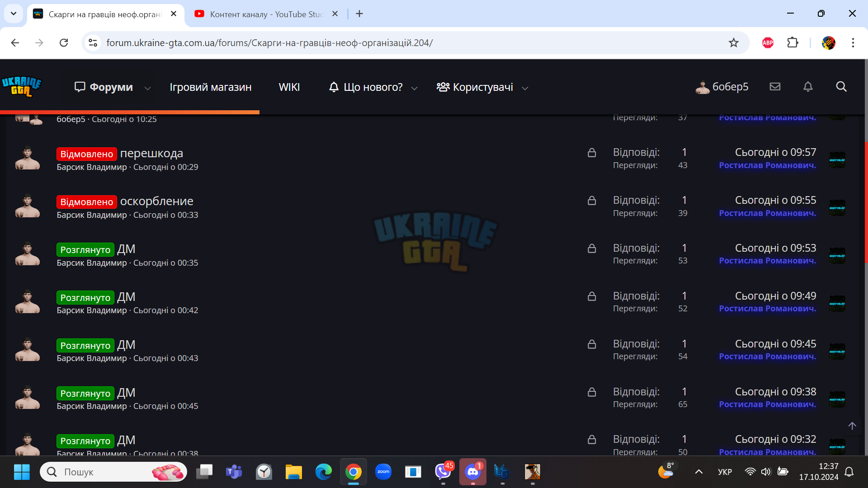Click author avatar of 'оскорбление' thread
The image size is (868, 488).
coord(28,206)
